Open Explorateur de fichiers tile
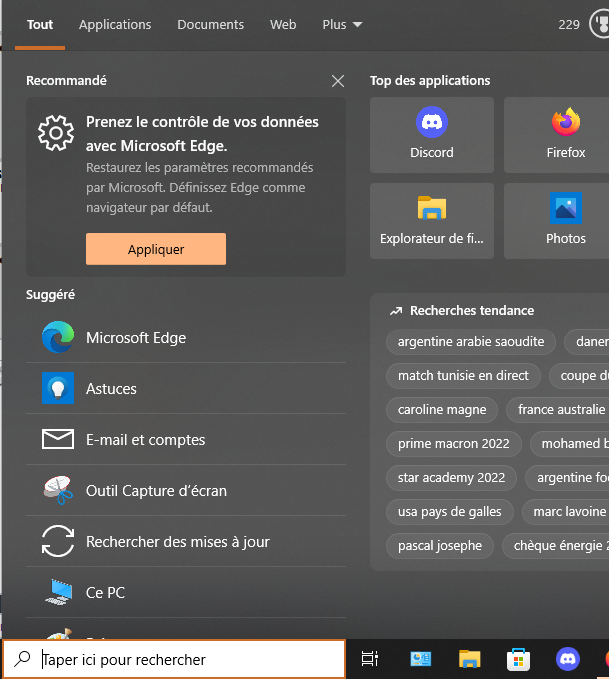The image size is (609, 679). pyautogui.click(x=431, y=220)
